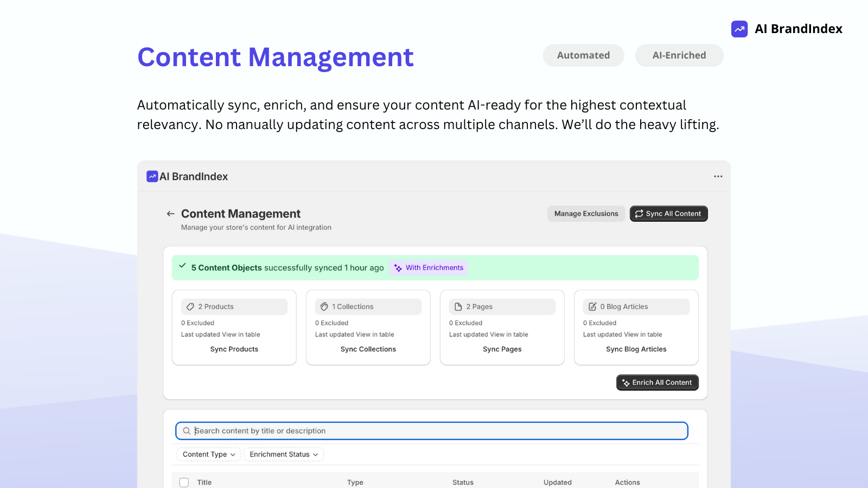The height and width of the screenshot is (488, 868).
Task: Open the Enrichment Status dropdown
Action: point(283,454)
